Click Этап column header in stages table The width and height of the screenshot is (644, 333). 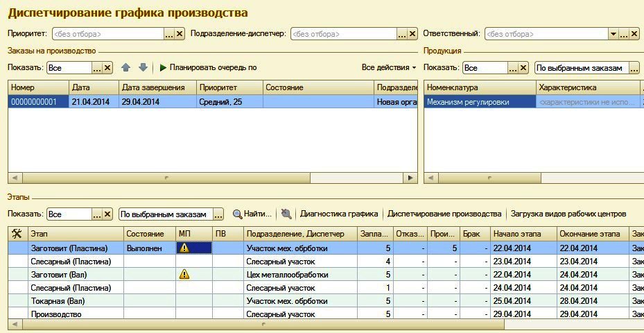[76, 234]
